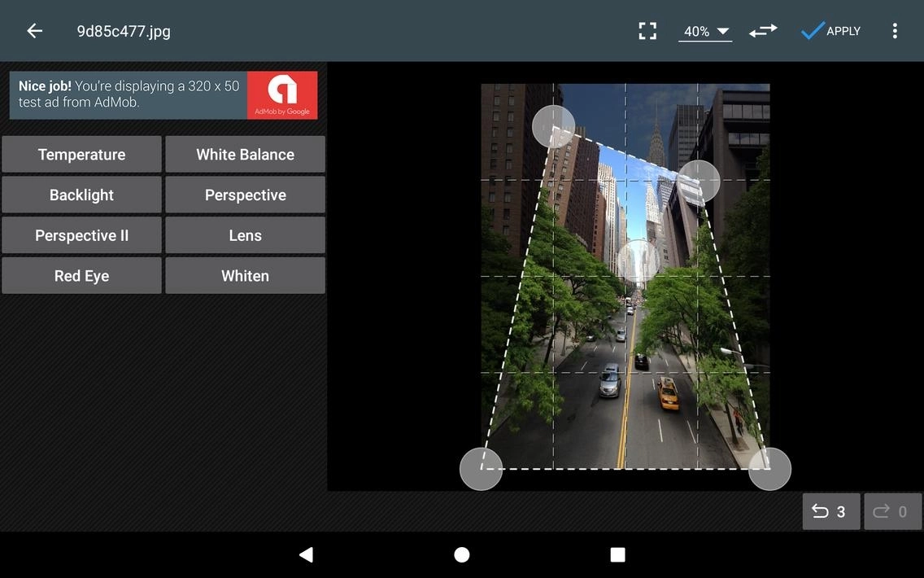
Task: Select the White Balance tool
Action: (x=245, y=155)
